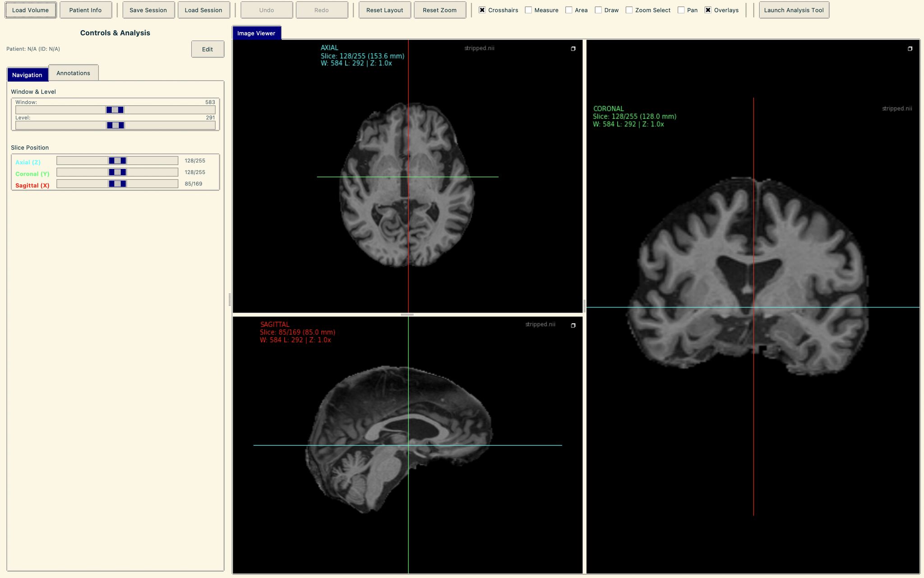Viewport: 924px width, 578px height.
Task: Enable the Pan checkbox
Action: pyautogui.click(x=681, y=10)
